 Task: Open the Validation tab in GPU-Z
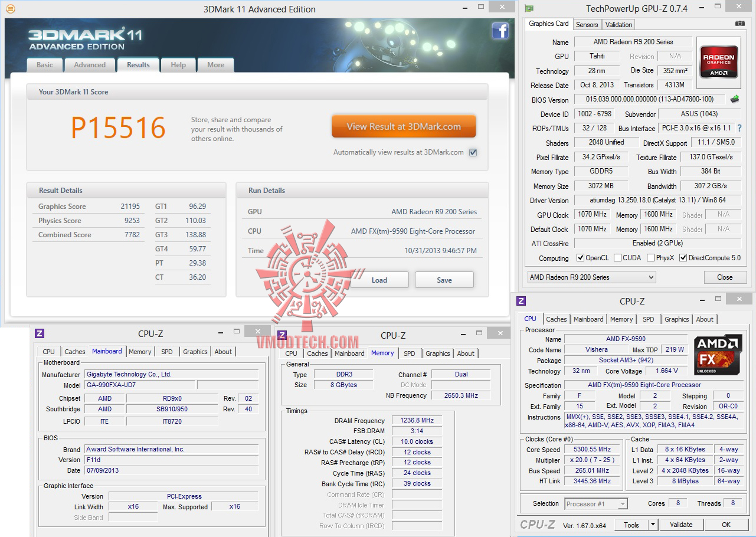[x=619, y=25]
